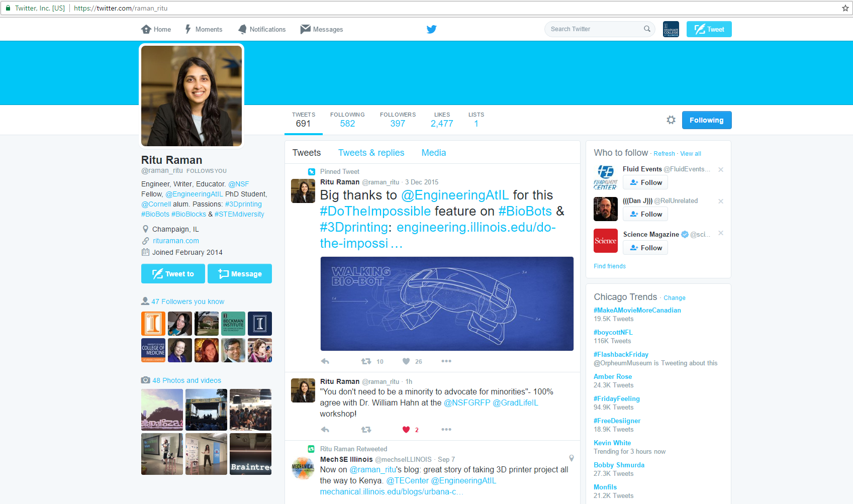Image resolution: width=853 pixels, height=504 pixels.
Task: Click the MechSE Illinois avatar
Action: point(303,468)
